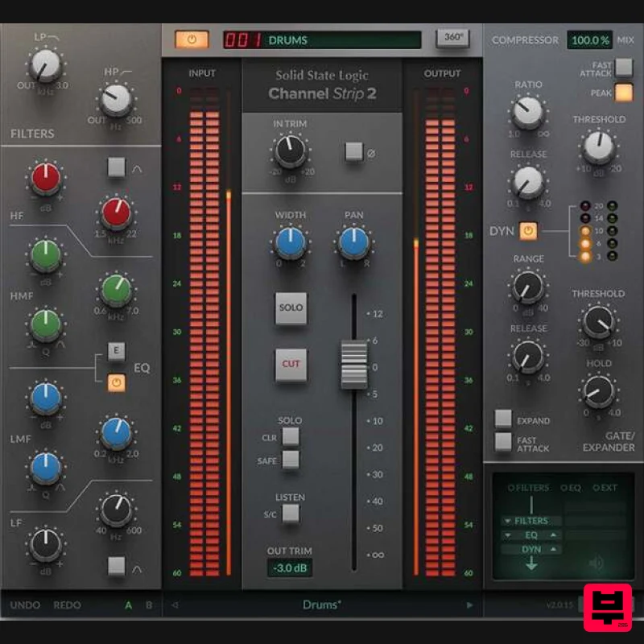Image resolution: width=644 pixels, height=644 pixels.
Task: Click the compressor Mix 100.0 % field
Action: point(590,39)
